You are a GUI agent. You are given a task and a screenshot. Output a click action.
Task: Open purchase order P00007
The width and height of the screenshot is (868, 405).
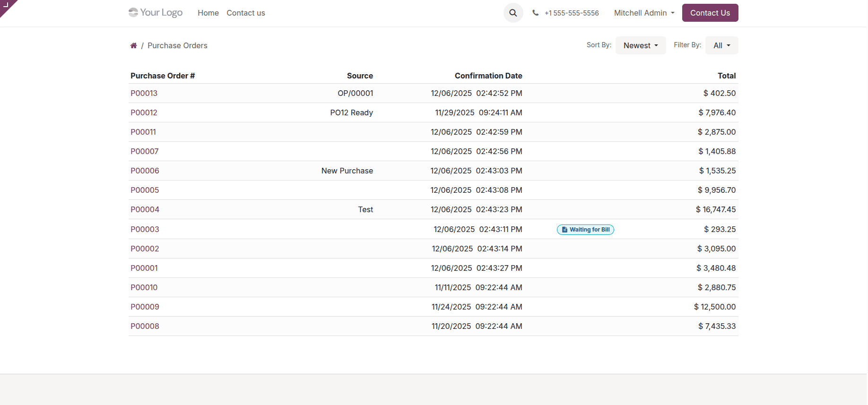145,151
